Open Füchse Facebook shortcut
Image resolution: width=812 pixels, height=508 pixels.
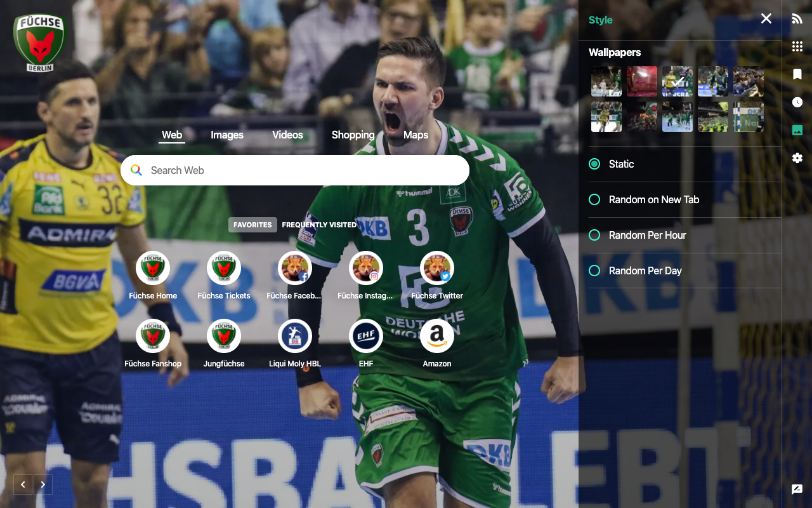pyautogui.click(x=295, y=268)
